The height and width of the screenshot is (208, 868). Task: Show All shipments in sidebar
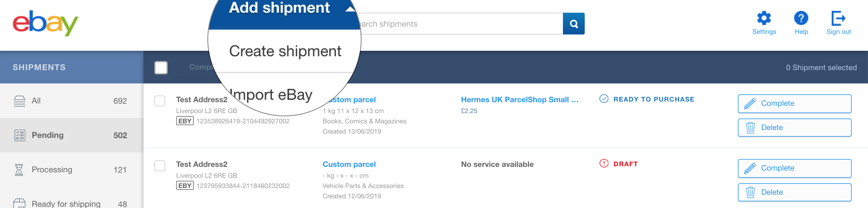[71, 101]
